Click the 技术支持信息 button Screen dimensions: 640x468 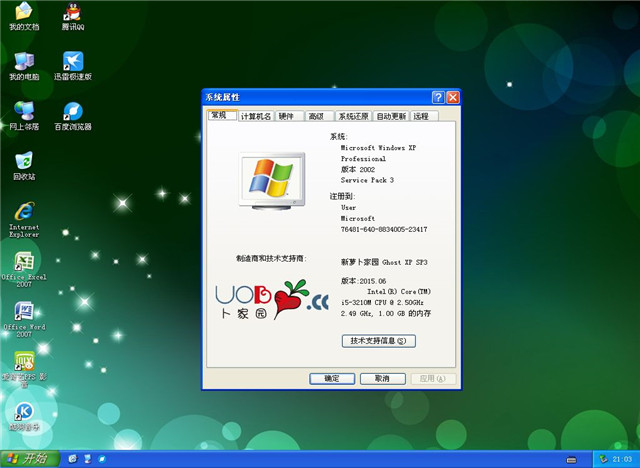[x=378, y=341]
